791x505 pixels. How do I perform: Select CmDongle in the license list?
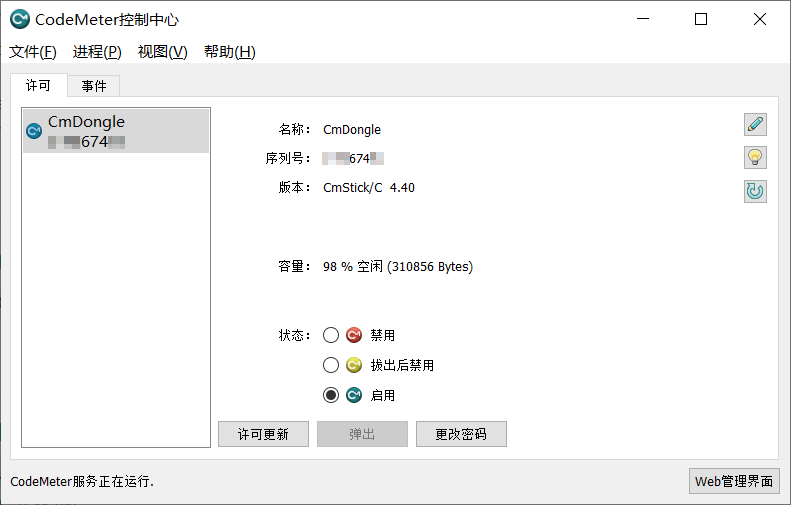[116, 131]
